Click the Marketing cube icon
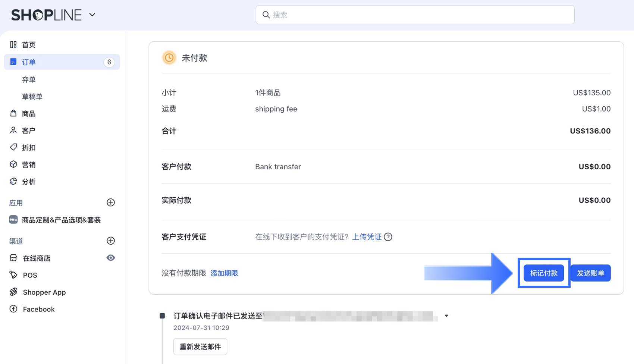The image size is (634, 364). point(13,164)
